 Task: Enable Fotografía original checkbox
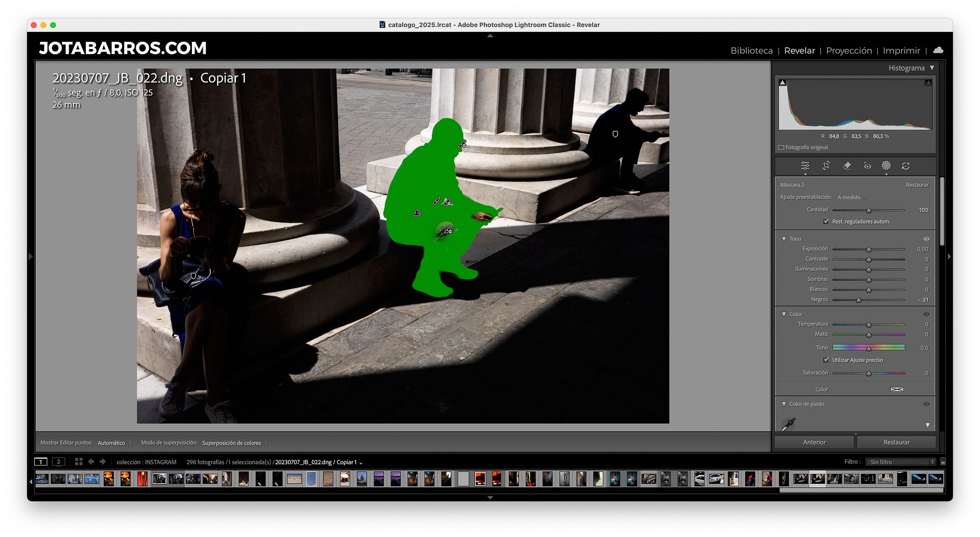click(781, 147)
